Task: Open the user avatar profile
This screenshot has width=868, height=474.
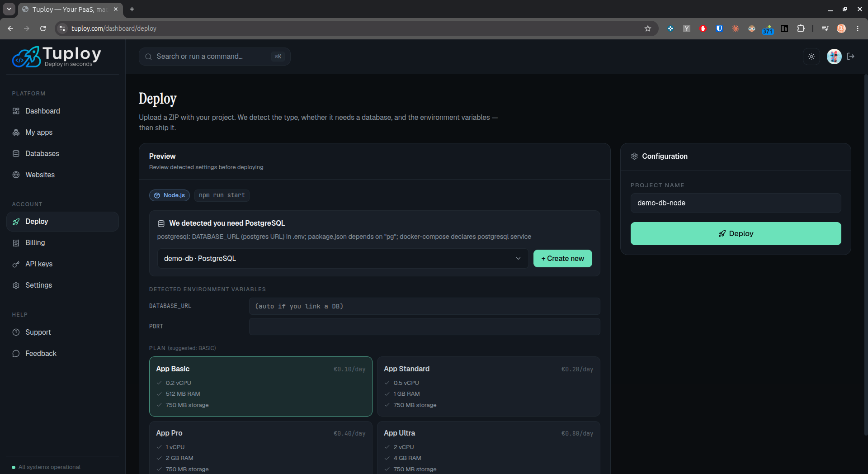Action: (x=834, y=57)
